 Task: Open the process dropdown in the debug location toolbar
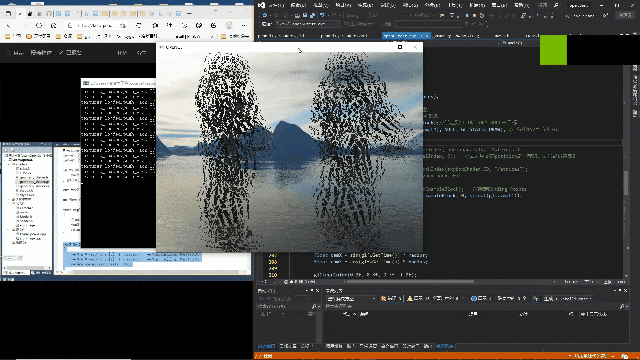[x=308, y=24]
